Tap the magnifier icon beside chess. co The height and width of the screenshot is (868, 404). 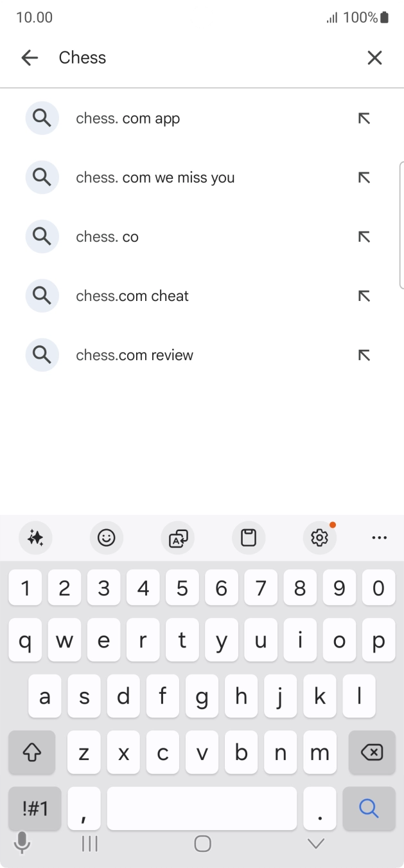[42, 237]
